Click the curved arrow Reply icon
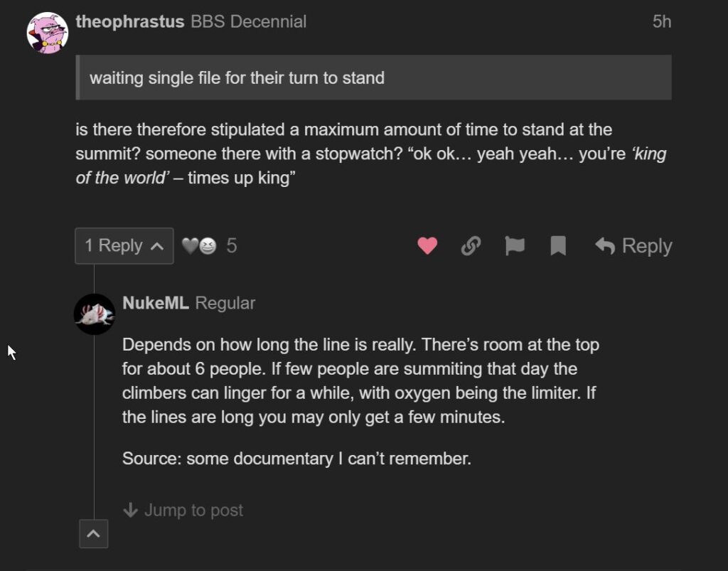This screenshot has width=728, height=571. [x=605, y=245]
